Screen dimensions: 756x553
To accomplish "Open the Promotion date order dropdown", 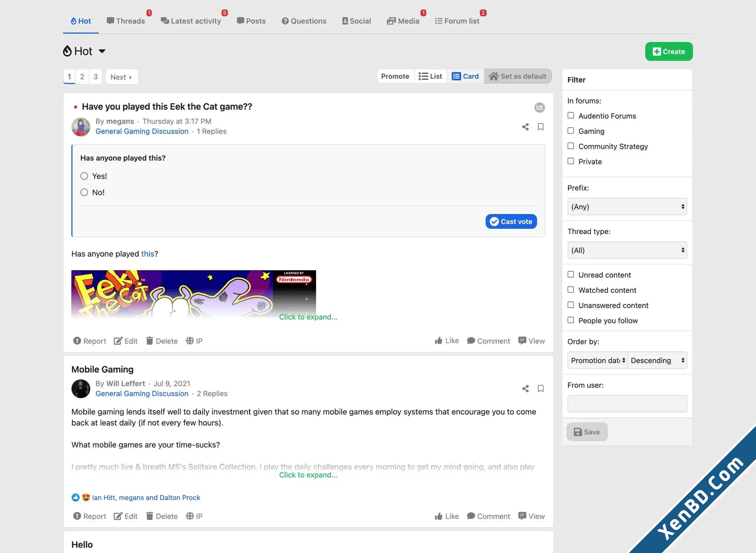I will (597, 360).
